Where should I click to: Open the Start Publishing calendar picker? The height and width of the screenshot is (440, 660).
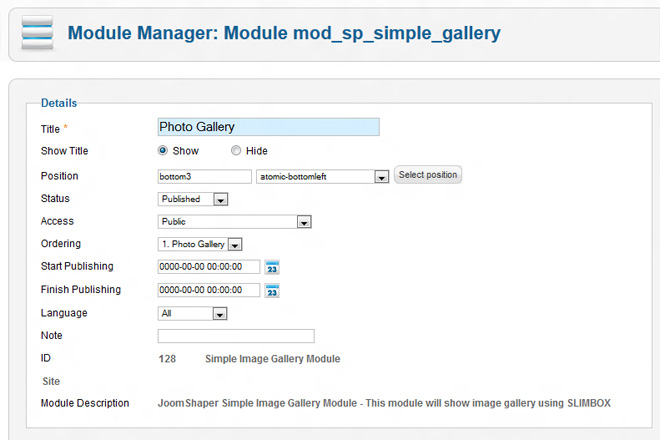pyautogui.click(x=272, y=267)
